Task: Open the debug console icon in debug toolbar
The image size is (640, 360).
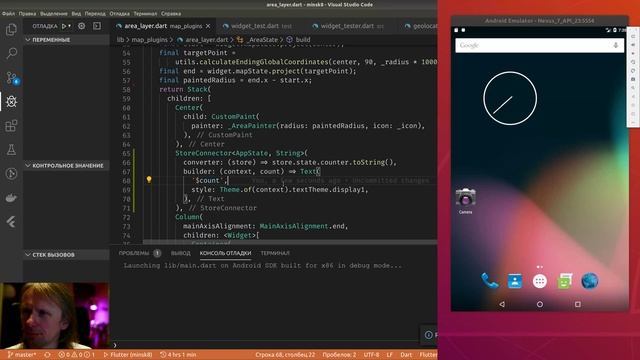Action: 97,26
